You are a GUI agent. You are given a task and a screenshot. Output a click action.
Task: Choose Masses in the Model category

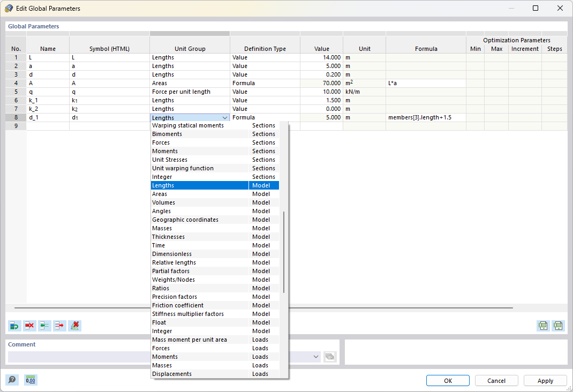pos(215,228)
